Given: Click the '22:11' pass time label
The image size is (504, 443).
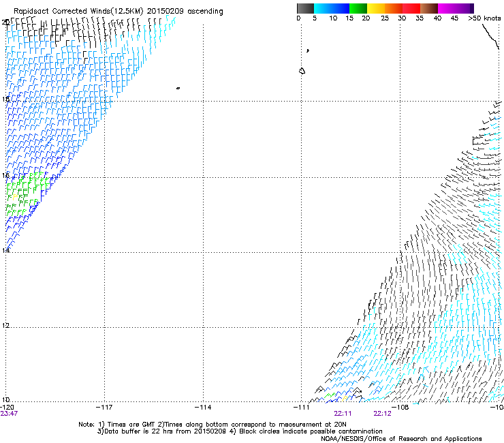Looking at the screenshot, I should point(343,414).
